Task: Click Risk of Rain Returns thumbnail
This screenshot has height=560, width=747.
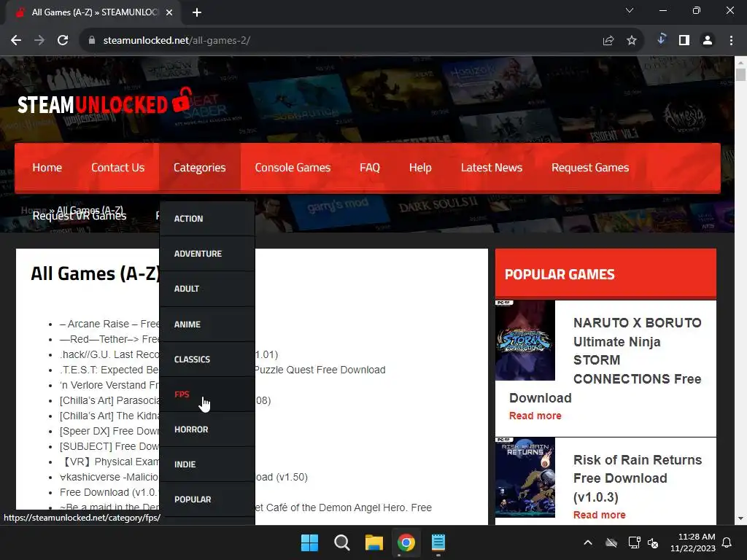Action: click(x=525, y=477)
